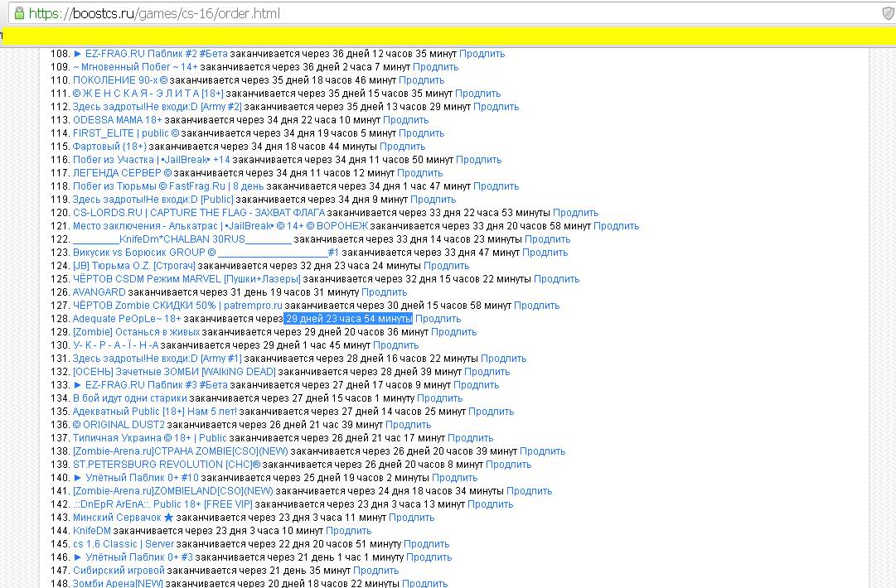Open Побег из Тюрьмы FastFrag.Ru link
Screen dimensions: 896x588
pos(168,186)
